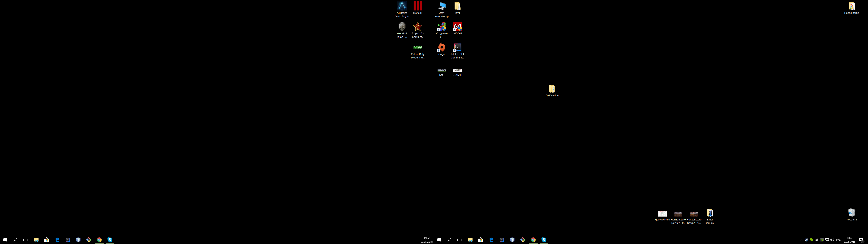Select the java folder on desktop
868x244 pixels.
(x=457, y=6)
